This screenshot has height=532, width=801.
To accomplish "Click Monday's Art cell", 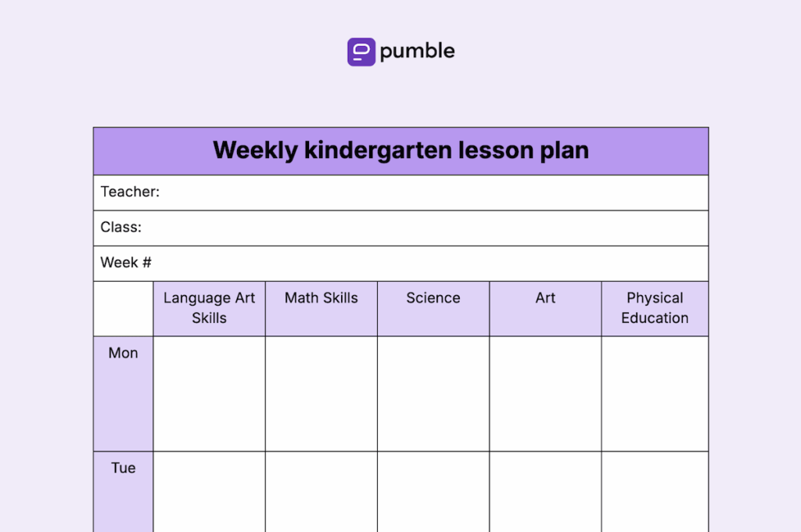I will 545,394.
